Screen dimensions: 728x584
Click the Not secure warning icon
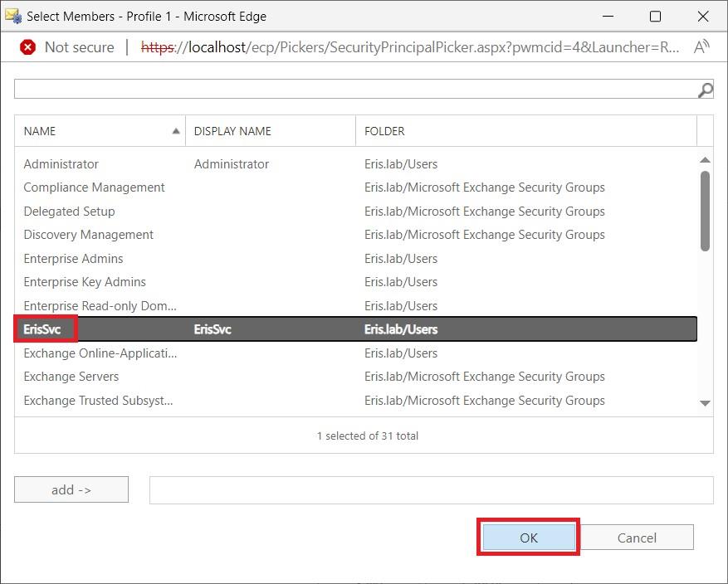27,47
